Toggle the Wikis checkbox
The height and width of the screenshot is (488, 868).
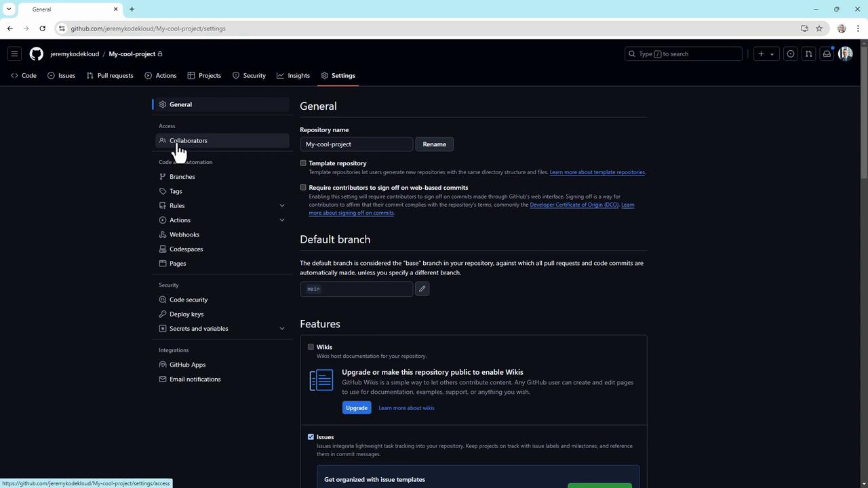[311, 347]
